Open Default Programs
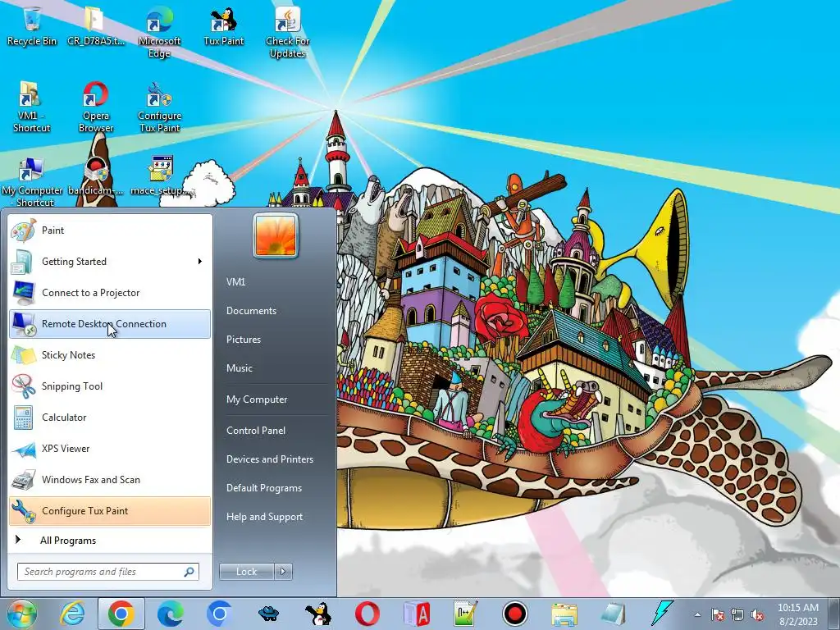The image size is (840, 630). (263, 488)
